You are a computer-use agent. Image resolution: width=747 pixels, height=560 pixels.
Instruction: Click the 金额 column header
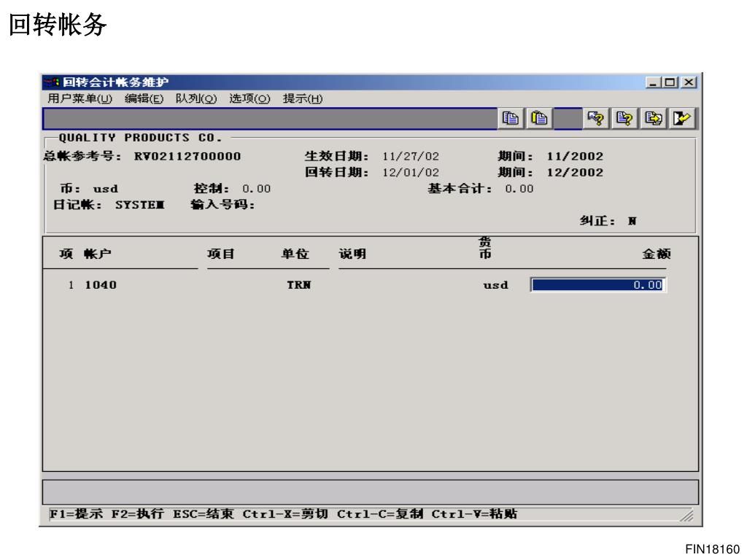click(x=657, y=254)
